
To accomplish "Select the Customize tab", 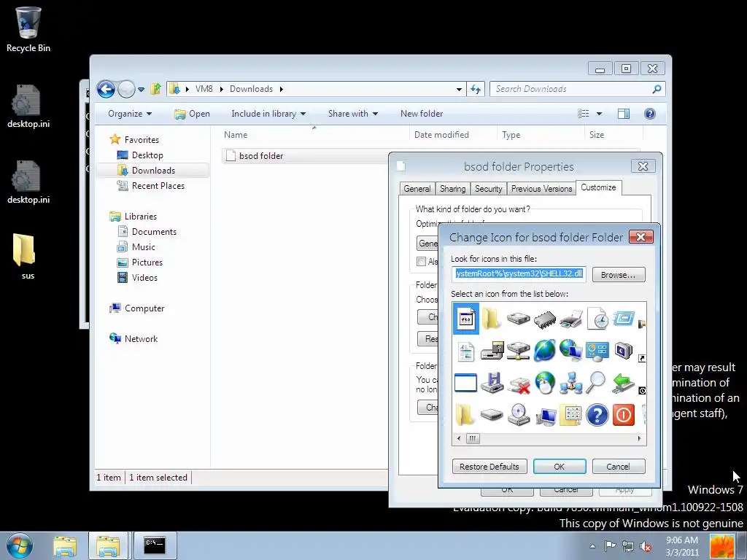I will pos(598,187).
